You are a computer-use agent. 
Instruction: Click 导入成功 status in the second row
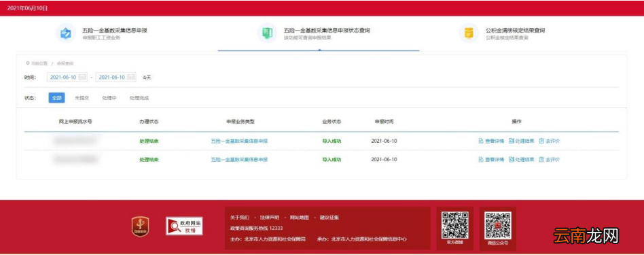coord(332,160)
